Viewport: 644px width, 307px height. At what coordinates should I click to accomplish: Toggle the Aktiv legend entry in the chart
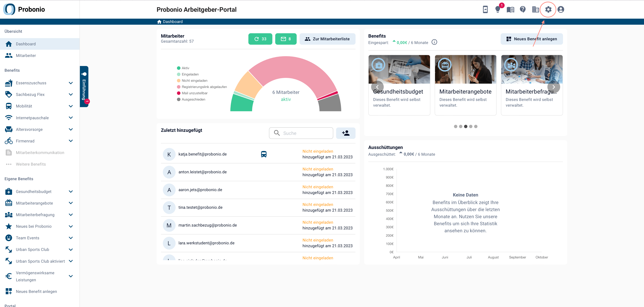pos(183,68)
